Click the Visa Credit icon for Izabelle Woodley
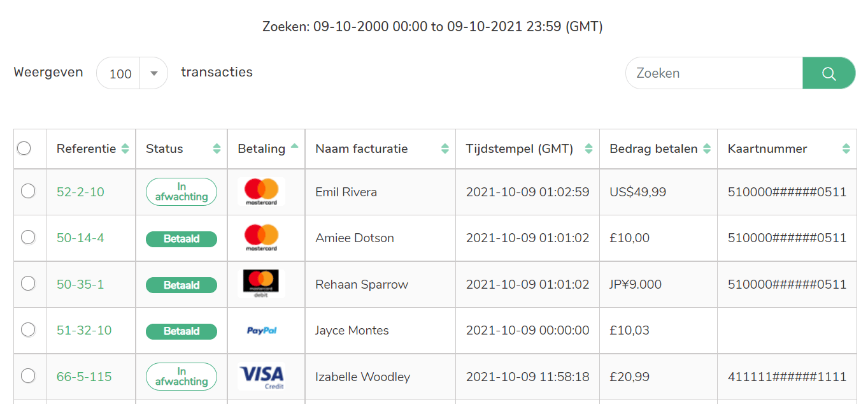The image size is (868, 404). pos(261,377)
